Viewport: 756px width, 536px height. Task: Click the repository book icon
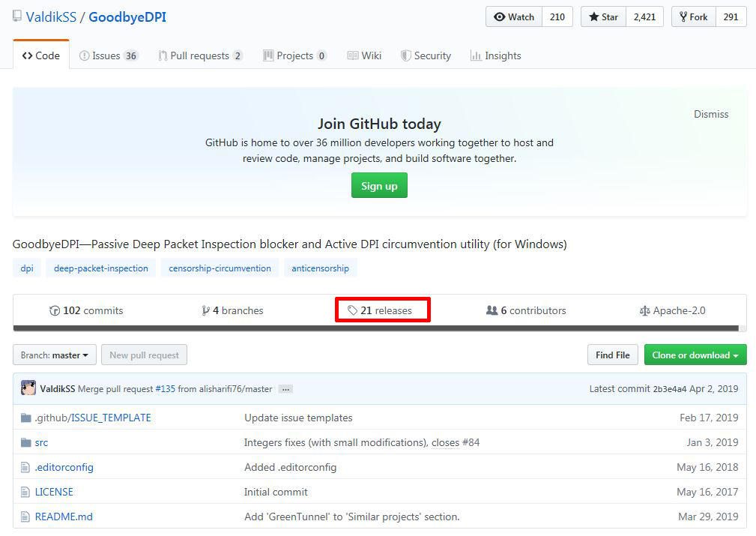pos(17,16)
